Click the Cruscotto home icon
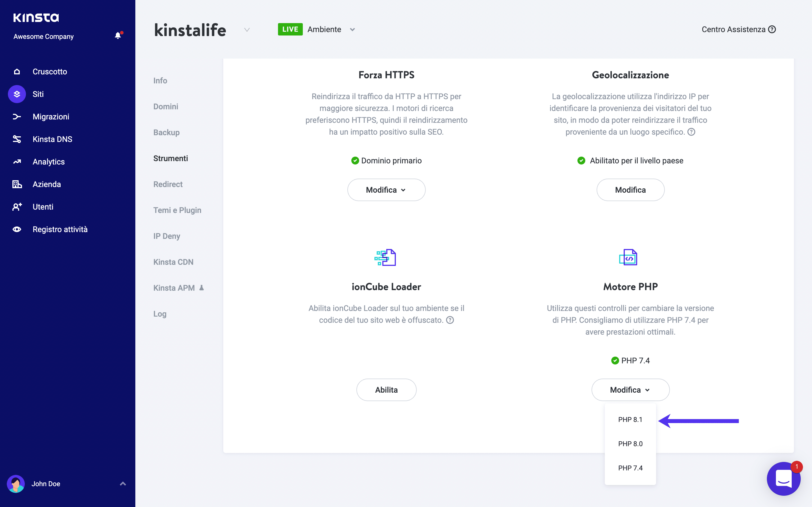Viewport: 812px width, 507px height. (x=17, y=72)
